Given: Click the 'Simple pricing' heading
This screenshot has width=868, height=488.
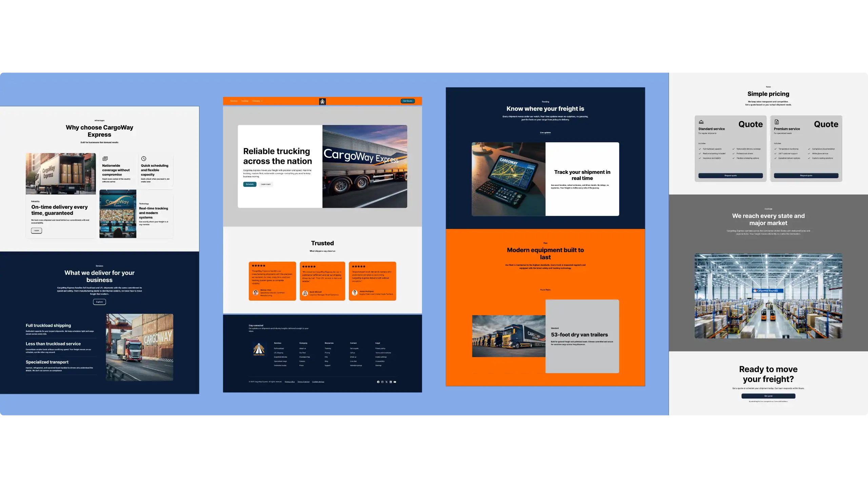Looking at the screenshot, I should tap(768, 94).
